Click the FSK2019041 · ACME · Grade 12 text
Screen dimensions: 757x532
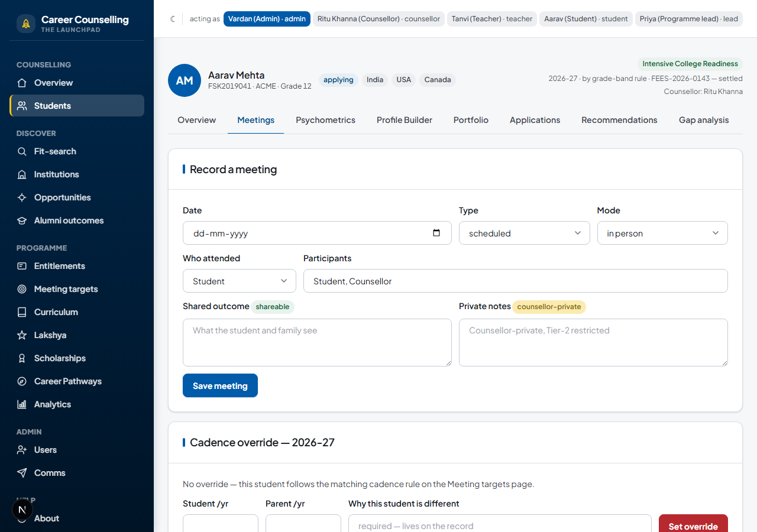260,86
